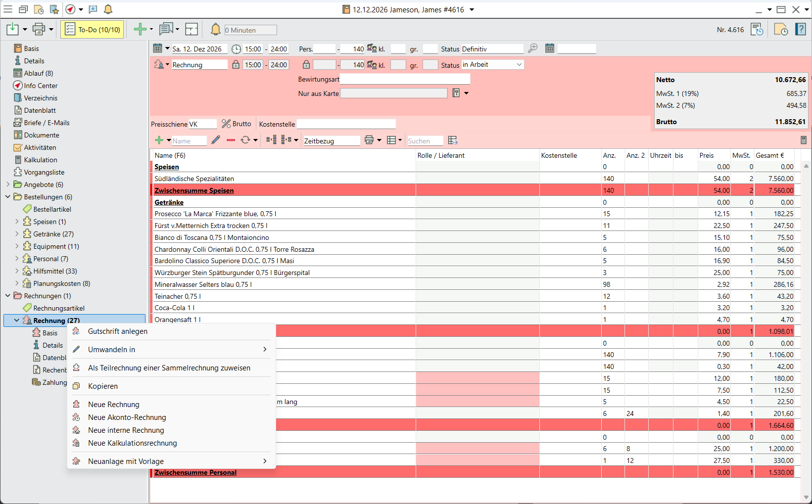Open the 'in Arbeit' status dropdown

(x=519, y=65)
